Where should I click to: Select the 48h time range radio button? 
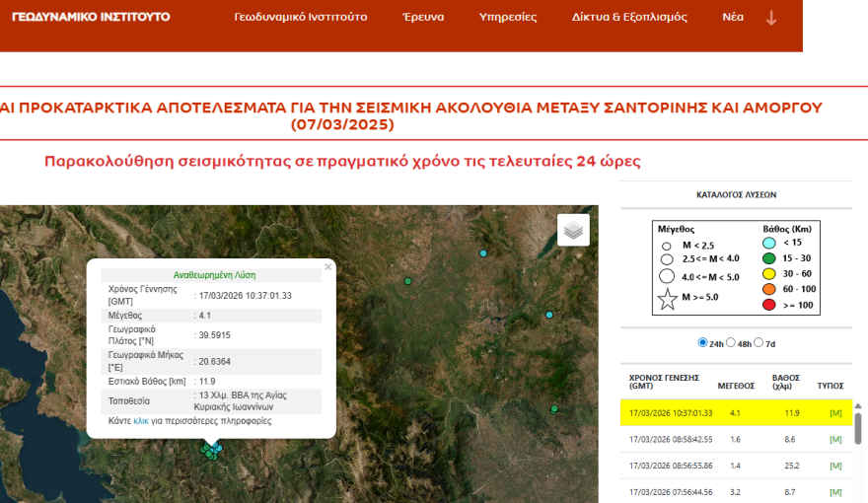731,342
